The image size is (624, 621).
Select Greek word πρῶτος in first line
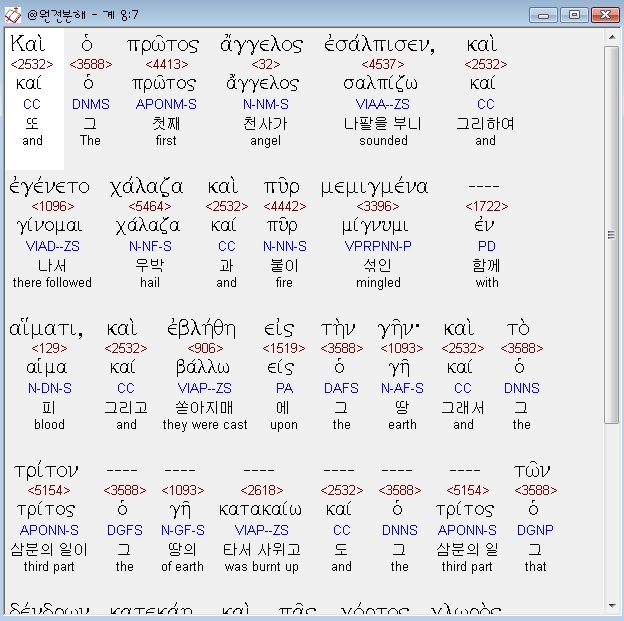click(x=163, y=45)
